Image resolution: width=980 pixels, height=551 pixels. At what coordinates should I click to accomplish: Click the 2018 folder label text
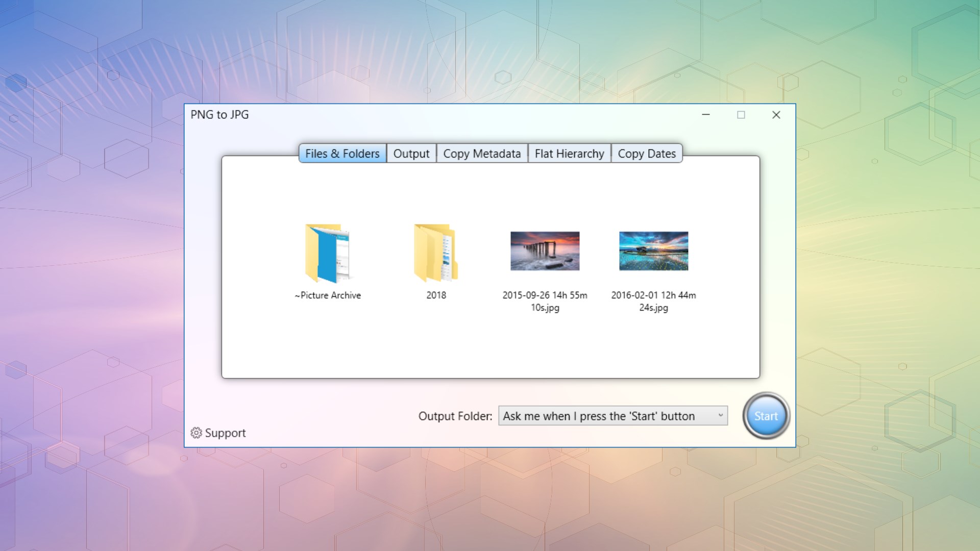[436, 295]
